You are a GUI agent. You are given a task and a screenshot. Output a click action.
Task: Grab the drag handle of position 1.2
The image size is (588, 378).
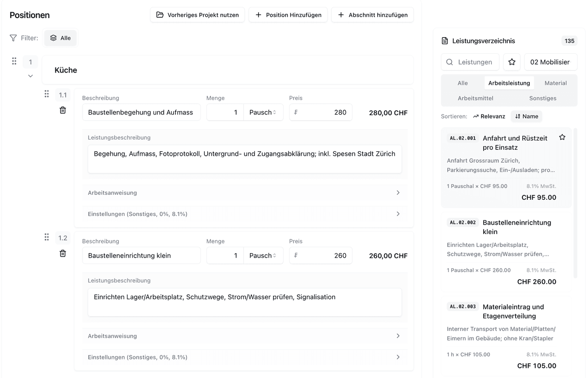pyautogui.click(x=47, y=237)
